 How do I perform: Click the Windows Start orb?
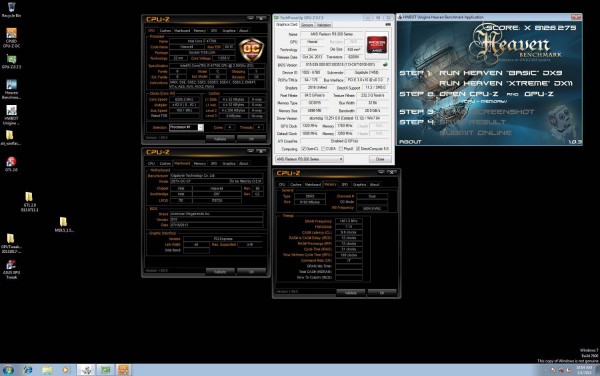(8, 370)
